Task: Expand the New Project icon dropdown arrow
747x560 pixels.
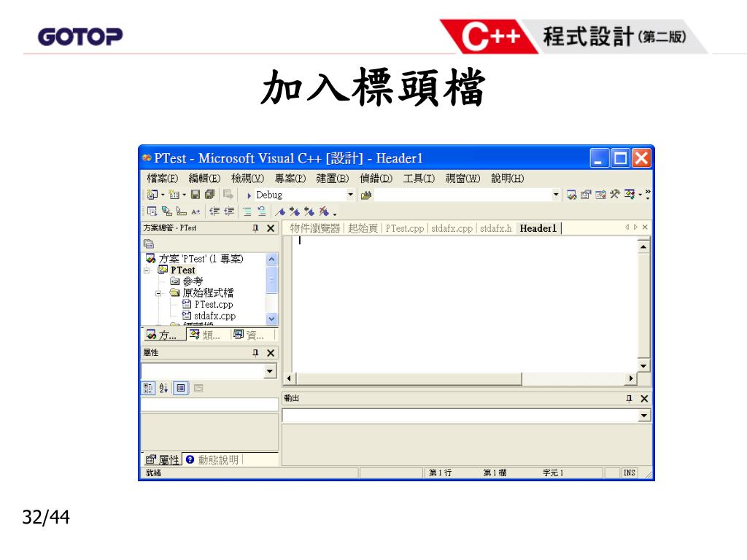Action: point(163,195)
